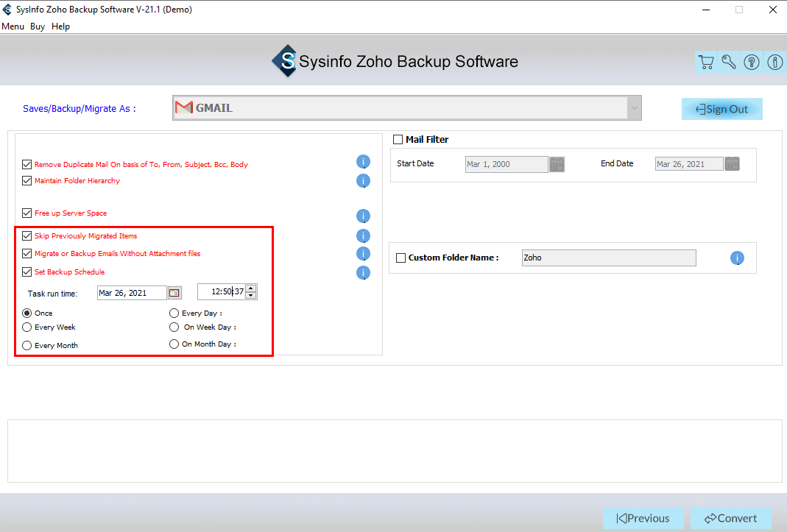Viewport: 787px width, 532px height.
Task: Open the Menu menu
Action: 13,26
